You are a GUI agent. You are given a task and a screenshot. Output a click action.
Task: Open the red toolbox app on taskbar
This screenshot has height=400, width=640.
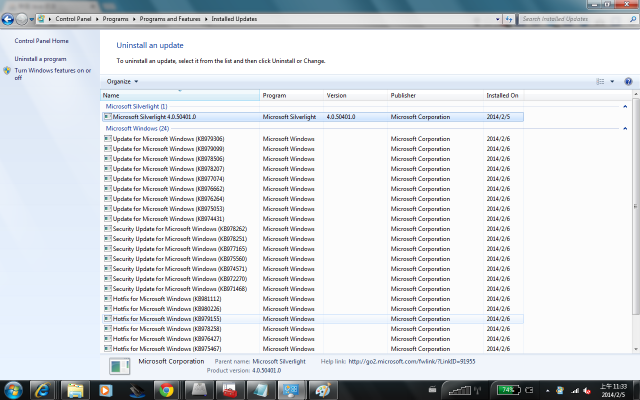tap(230, 390)
